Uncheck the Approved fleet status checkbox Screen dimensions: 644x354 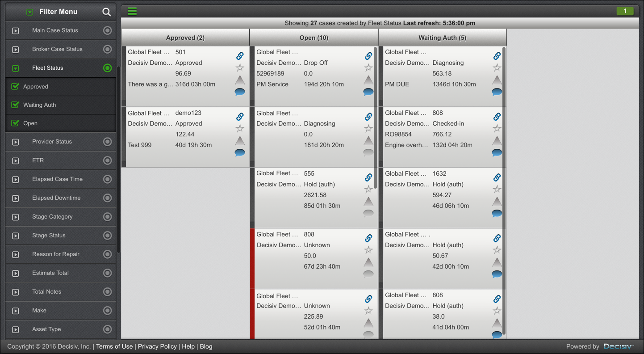pyautogui.click(x=15, y=86)
